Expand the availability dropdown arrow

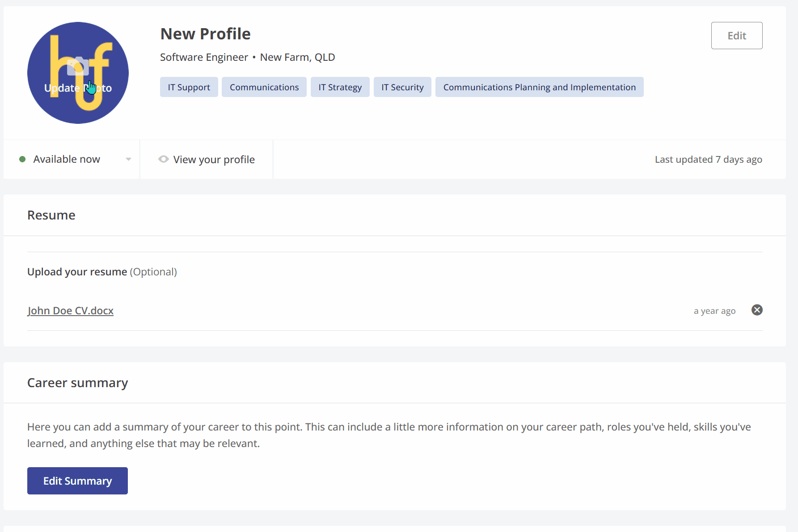point(128,159)
